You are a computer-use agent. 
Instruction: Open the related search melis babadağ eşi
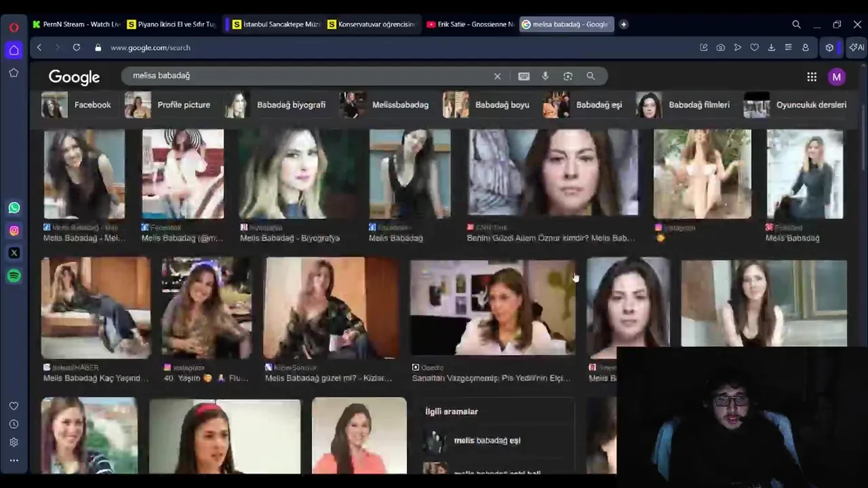point(487,441)
